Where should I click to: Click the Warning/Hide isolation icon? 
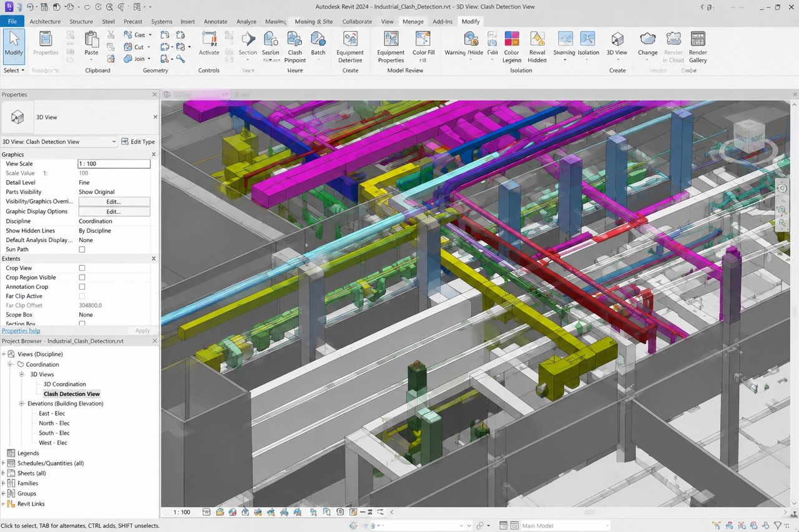[x=472, y=40]
